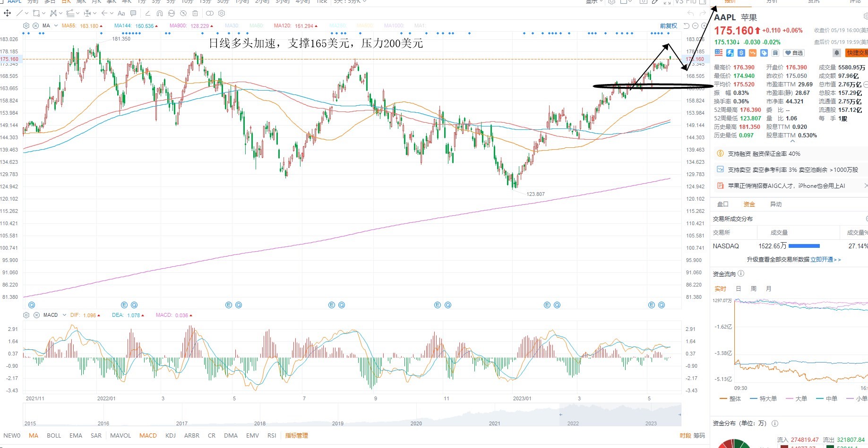Viewport: 868px width, 448px height.
Task: Remove the MA indicator overlay
Action: coord(36,25)
